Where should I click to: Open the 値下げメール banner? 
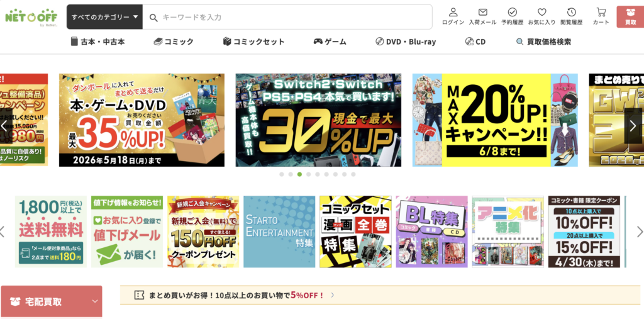pos(127,232)
